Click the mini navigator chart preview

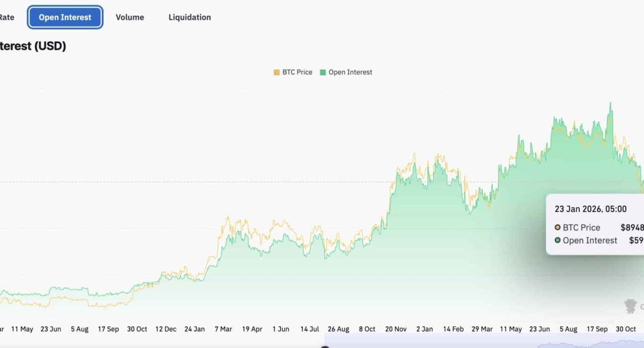pos(586,344)
